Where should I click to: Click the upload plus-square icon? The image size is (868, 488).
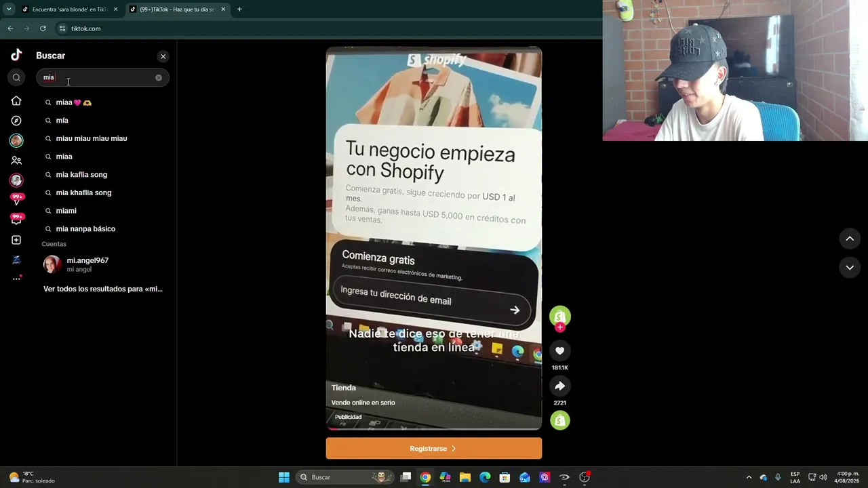tap(16, 240)
